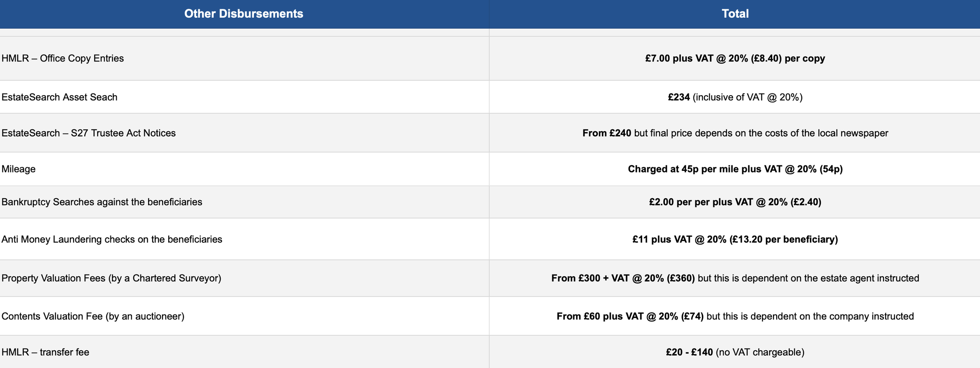Click the £13.20 per beneficiary amount
The height and width of the screenshot is (368, 980).
735,239
